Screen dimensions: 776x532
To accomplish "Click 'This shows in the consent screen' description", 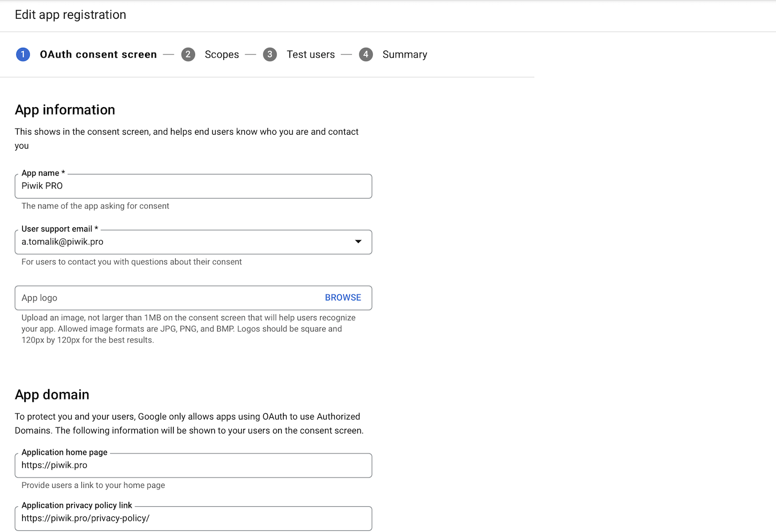I will [186, 138].
